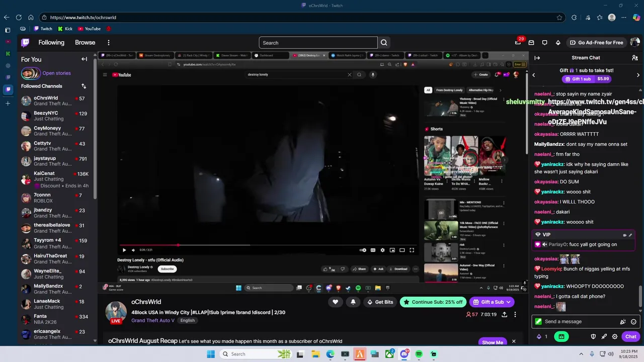
Task: Open the YouTube bookmark in favorites bar
Action: coord(89,29)
